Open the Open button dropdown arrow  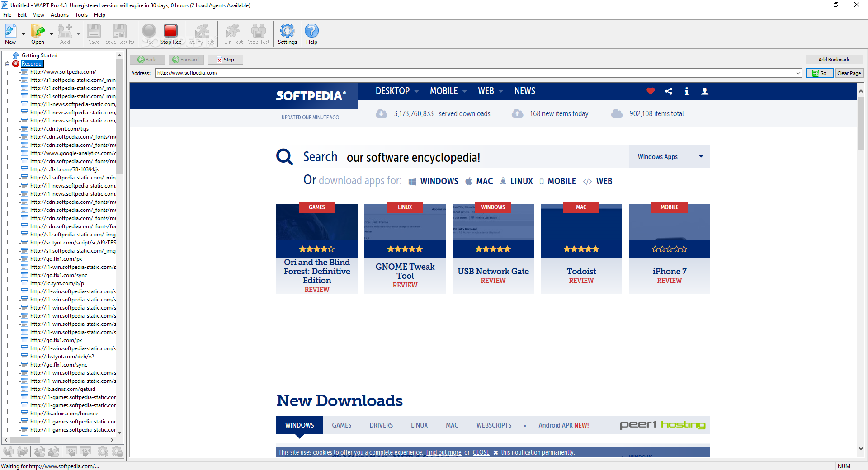click(51, 34)
